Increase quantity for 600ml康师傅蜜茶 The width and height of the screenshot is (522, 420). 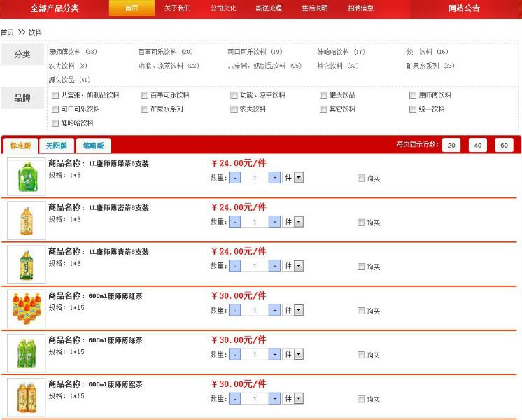tap(274, 399)
